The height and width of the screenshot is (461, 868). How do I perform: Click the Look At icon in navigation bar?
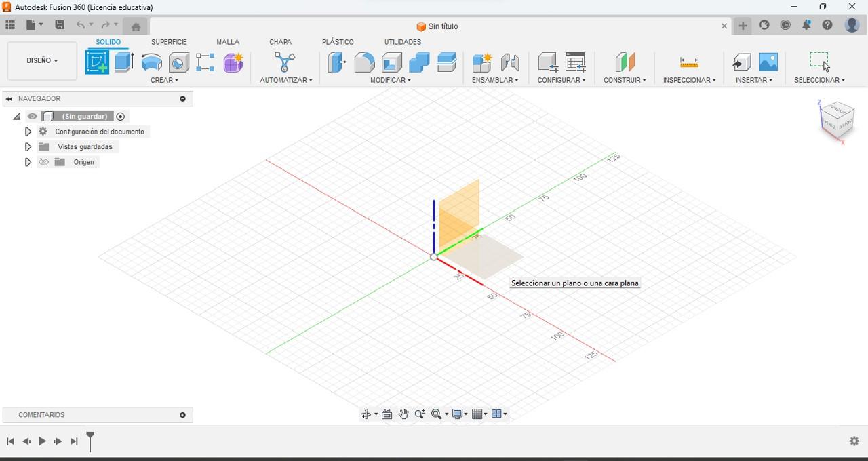387,414
